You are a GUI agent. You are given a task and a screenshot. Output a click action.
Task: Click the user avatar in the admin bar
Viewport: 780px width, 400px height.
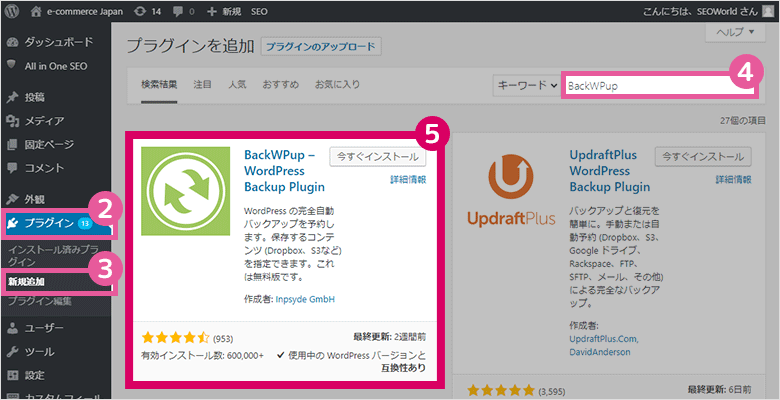pyautogui.click(x=768, y=11)
